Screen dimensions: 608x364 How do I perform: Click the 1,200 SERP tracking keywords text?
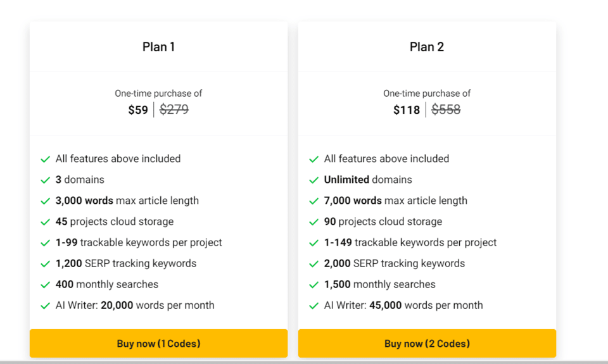126,263
